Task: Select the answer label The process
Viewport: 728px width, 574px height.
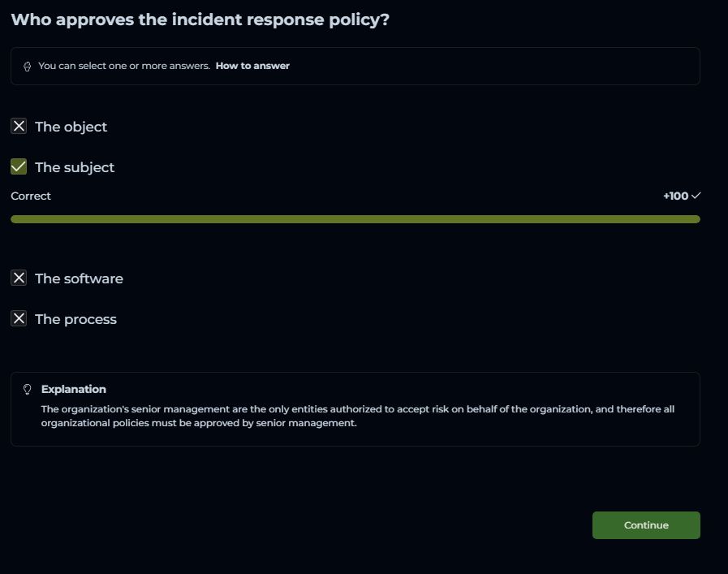Action: pos(75,319)
